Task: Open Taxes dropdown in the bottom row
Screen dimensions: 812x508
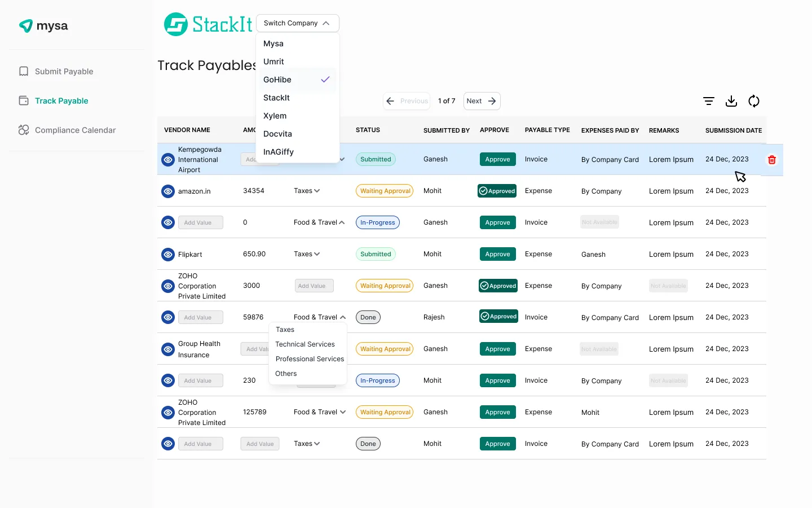Action: (x=307, y=444)
